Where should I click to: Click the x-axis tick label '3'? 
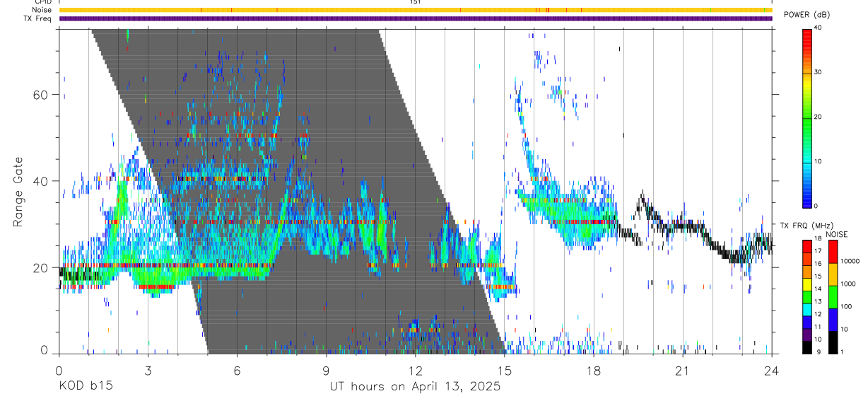point(148,371)
